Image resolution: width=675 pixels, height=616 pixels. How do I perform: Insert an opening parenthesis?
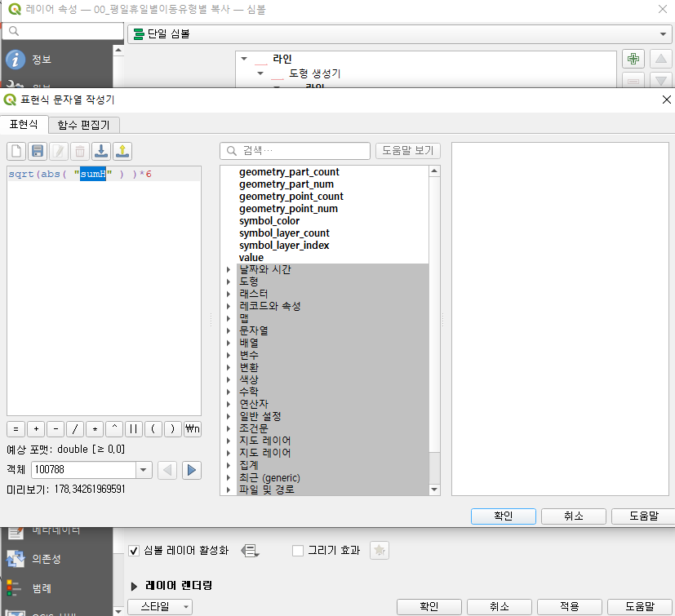click(x=153, y=429)
